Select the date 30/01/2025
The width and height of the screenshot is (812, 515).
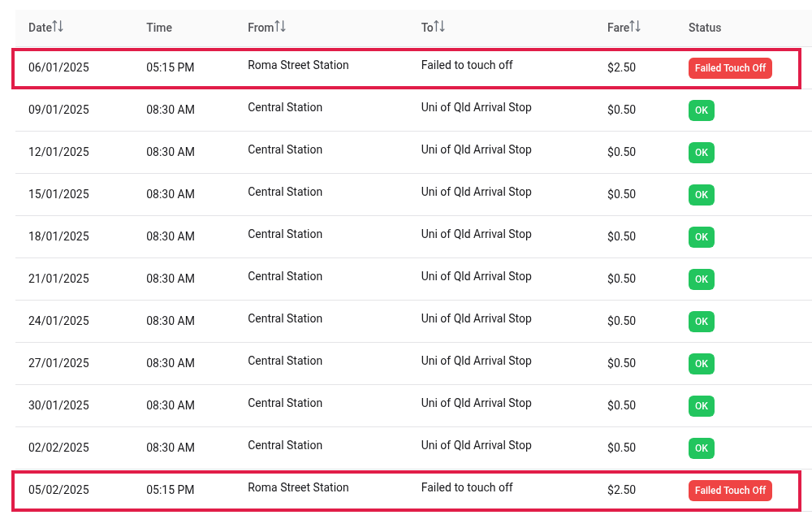58,405
